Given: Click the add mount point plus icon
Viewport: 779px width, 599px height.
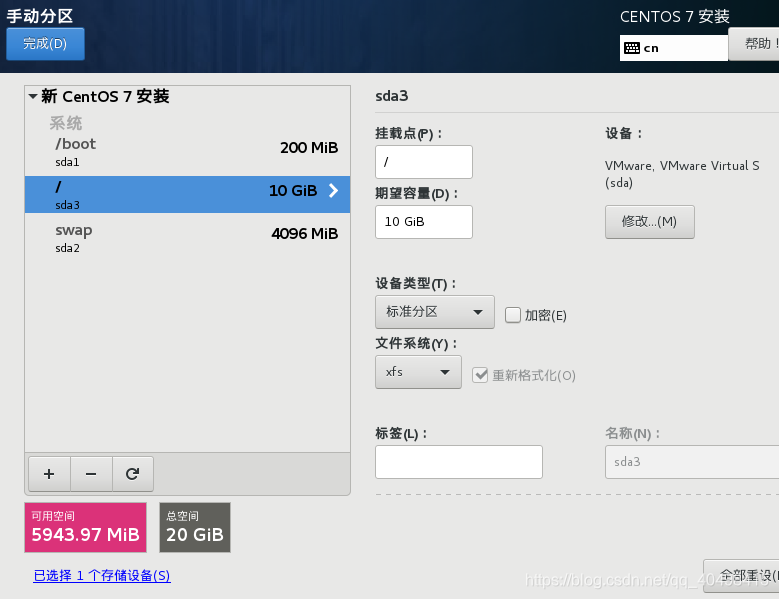Looking at the screenshot, I should click(x=49, y=474).
